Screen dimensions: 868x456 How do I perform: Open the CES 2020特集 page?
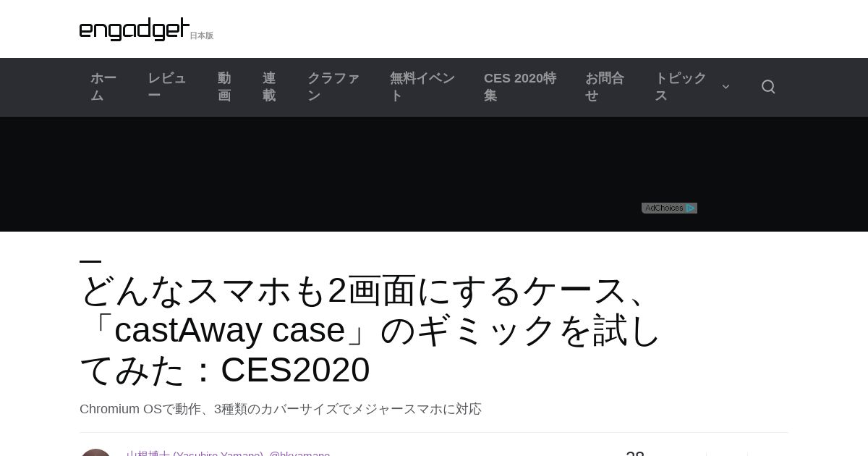pos(520,87)
